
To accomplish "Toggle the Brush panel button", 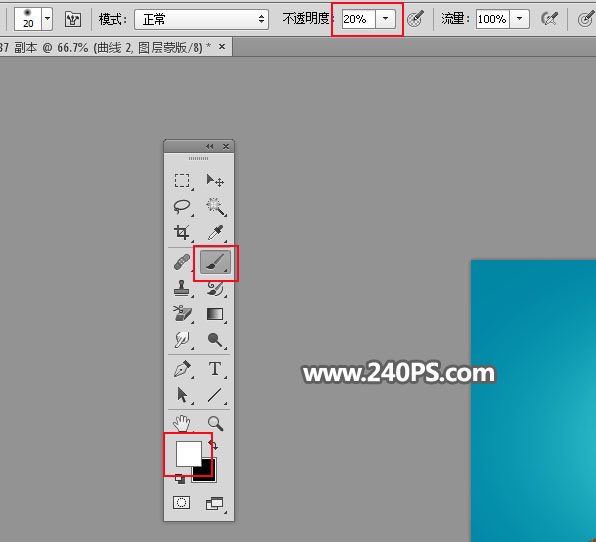I will (x=73, y=19).
